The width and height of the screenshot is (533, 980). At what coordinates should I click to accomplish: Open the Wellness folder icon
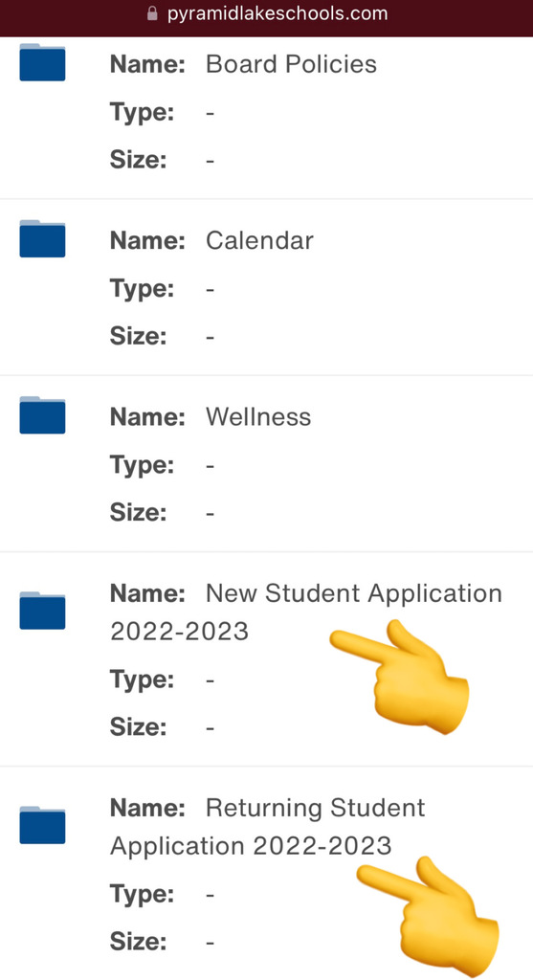[42, 415]
